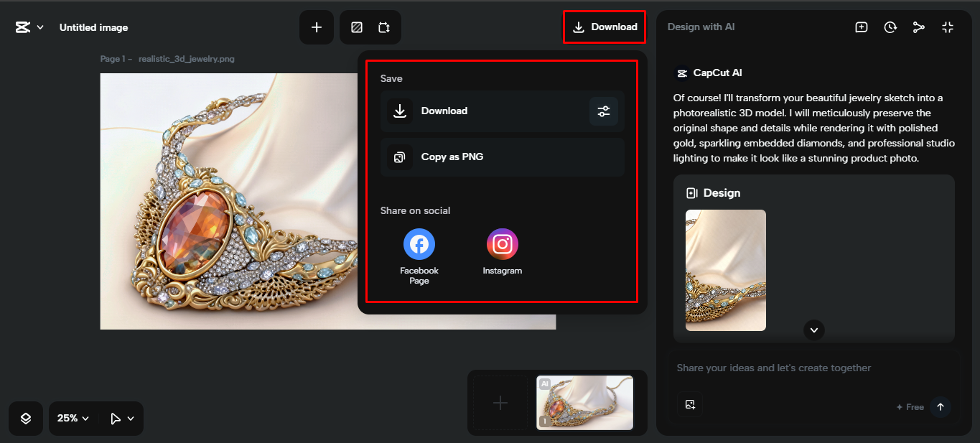Click the image upload icon in chat box
This screenshot has height=443, width=980.
690,404
